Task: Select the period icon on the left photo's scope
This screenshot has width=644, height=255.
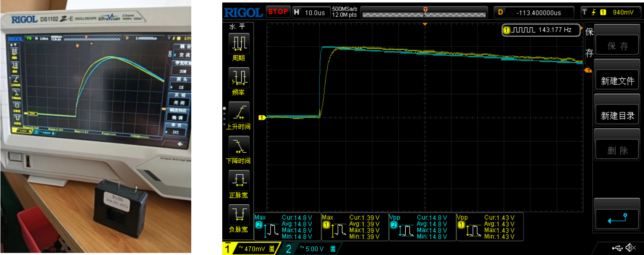Action: tap(14, 51)
